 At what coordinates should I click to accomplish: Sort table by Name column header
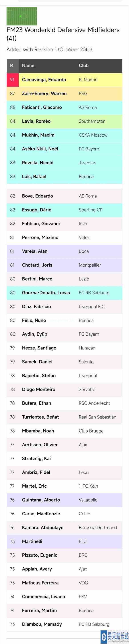click(28, 66)
